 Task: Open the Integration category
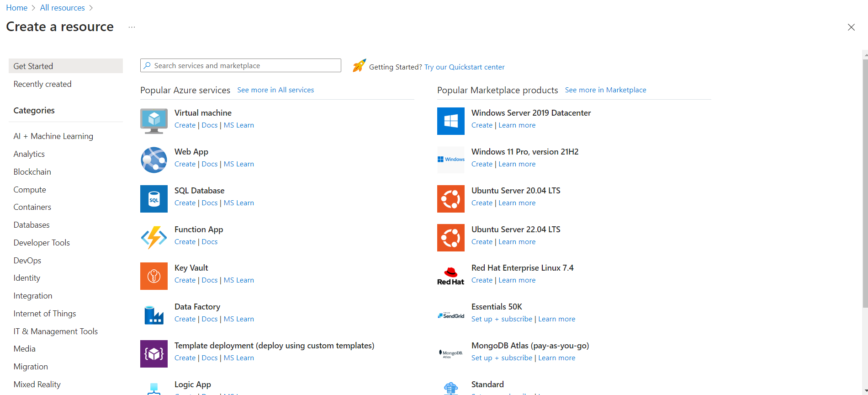tap(33, 296)
